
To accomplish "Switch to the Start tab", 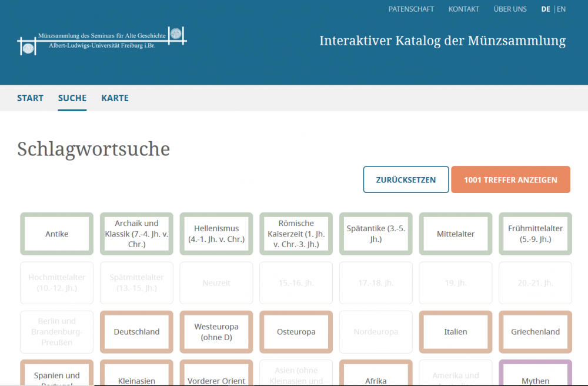I will point(30,98).
